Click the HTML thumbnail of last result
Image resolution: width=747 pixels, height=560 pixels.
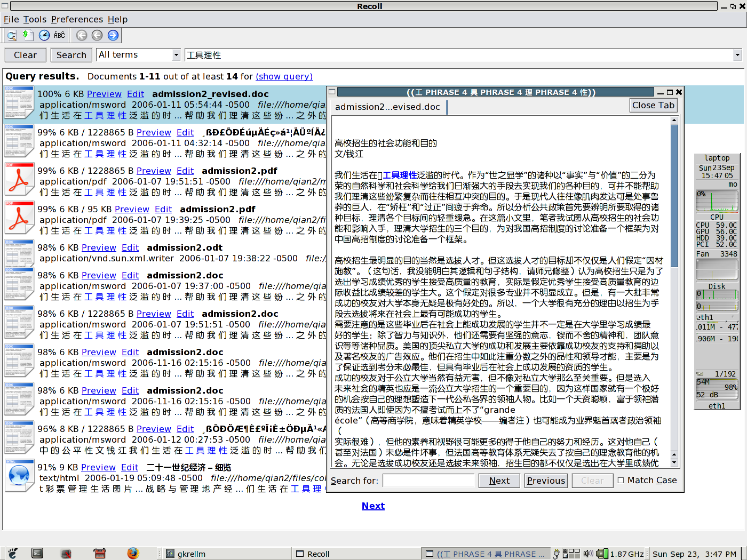tap(20, 475)
